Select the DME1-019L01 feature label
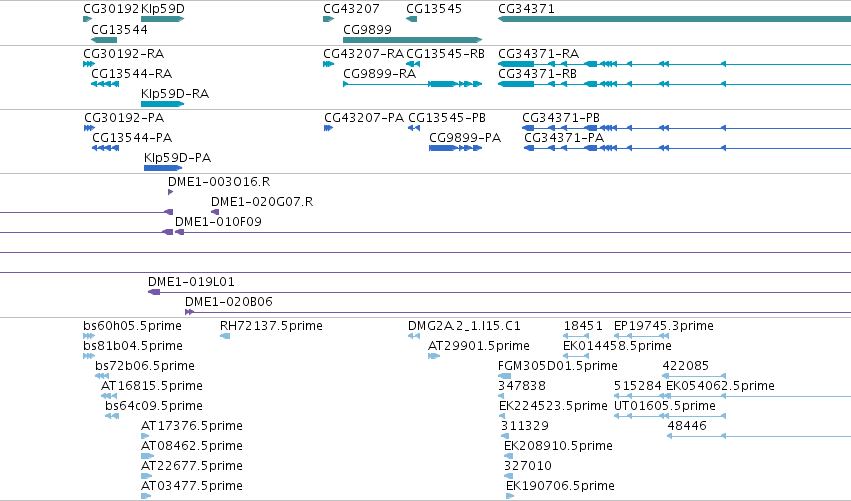851x501 pixels. (x=192, y=282)
